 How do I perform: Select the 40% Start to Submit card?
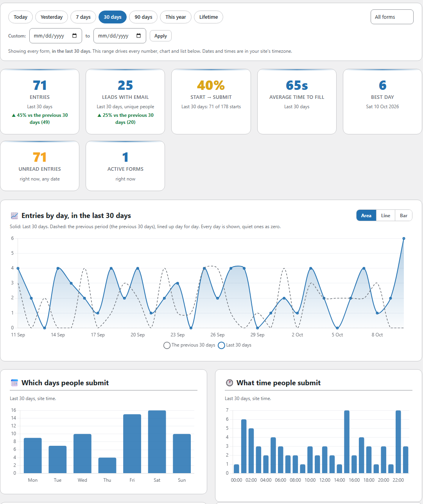pos(211,102)
